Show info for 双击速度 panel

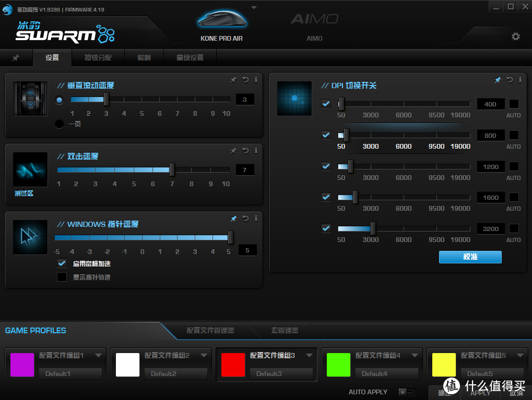tap(256, 151)
